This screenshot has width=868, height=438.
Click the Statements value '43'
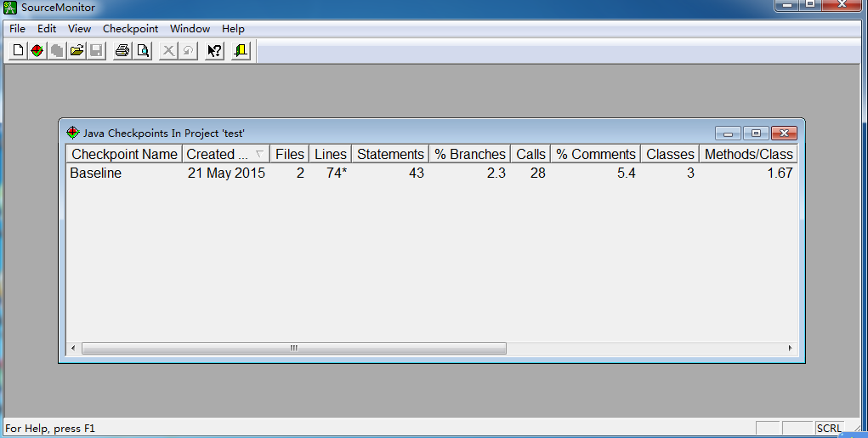(x=417, y=173)
